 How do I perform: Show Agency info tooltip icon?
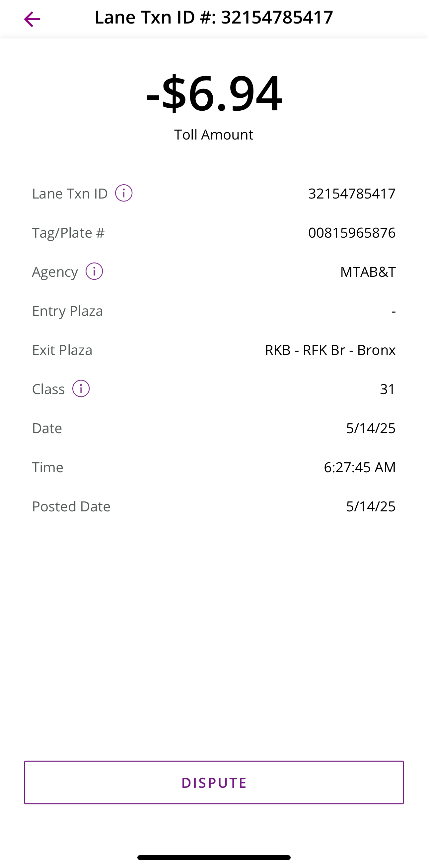coord(94,271)
